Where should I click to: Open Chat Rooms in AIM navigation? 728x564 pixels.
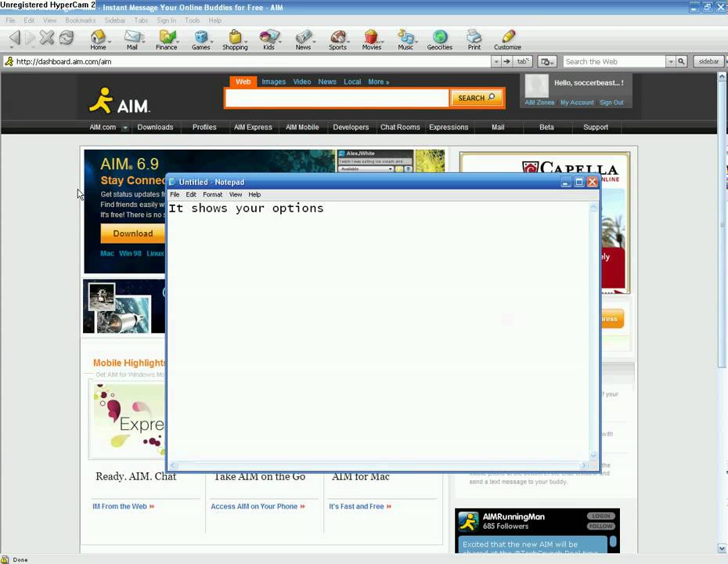(x=400, y=128)
